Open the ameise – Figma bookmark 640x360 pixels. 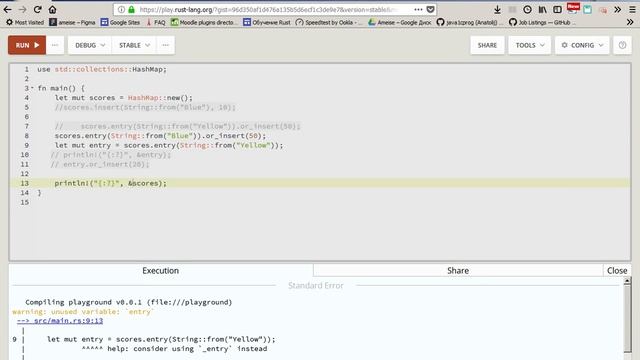72,22
